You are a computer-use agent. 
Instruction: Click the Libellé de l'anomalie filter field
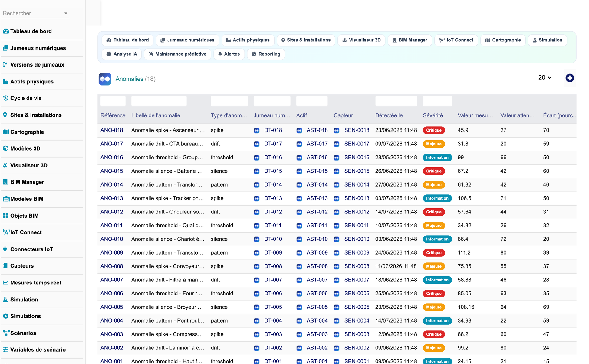point(159,101)
